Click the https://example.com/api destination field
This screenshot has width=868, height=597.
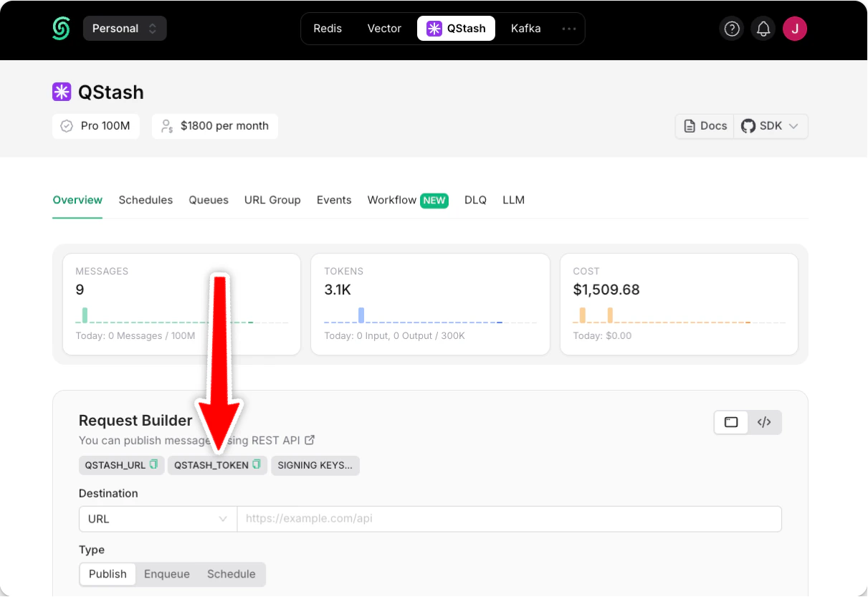510,519
